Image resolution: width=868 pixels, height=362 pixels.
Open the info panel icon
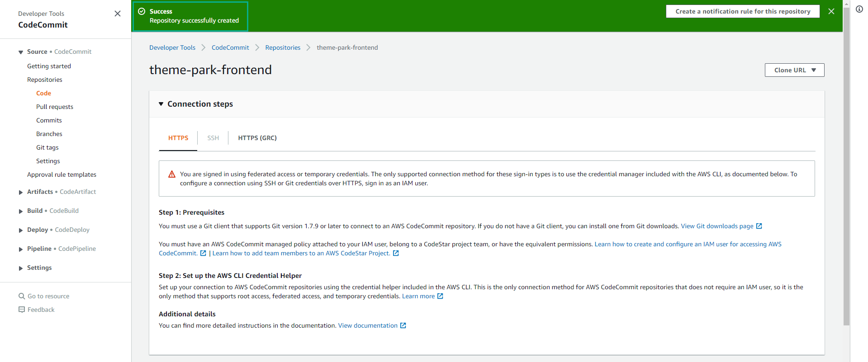point(859,9)
